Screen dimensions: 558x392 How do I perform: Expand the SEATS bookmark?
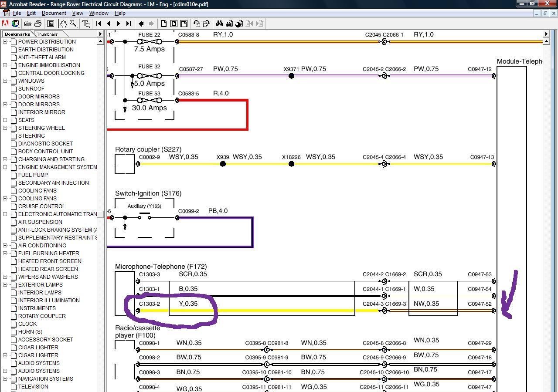pos(5,120)
